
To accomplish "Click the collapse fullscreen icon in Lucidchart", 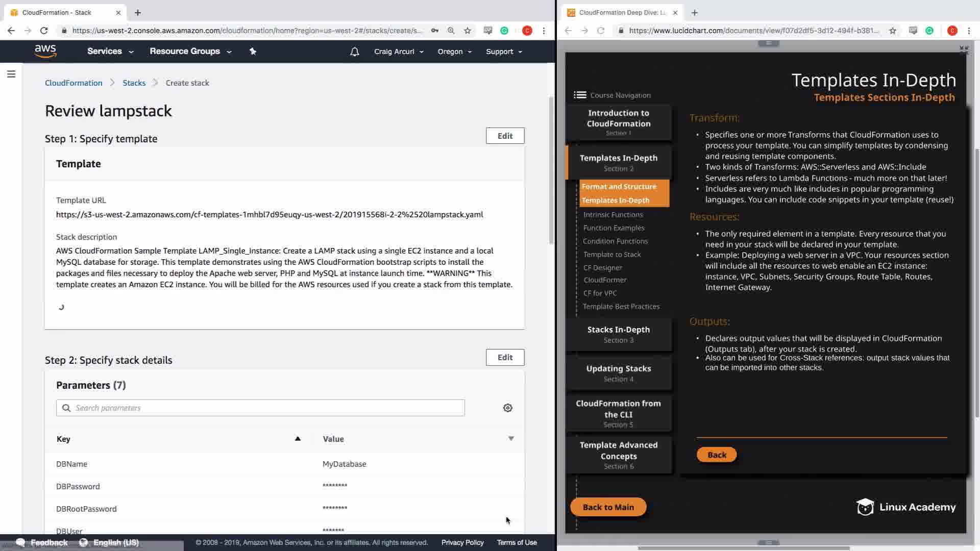I will pos(963,49).
